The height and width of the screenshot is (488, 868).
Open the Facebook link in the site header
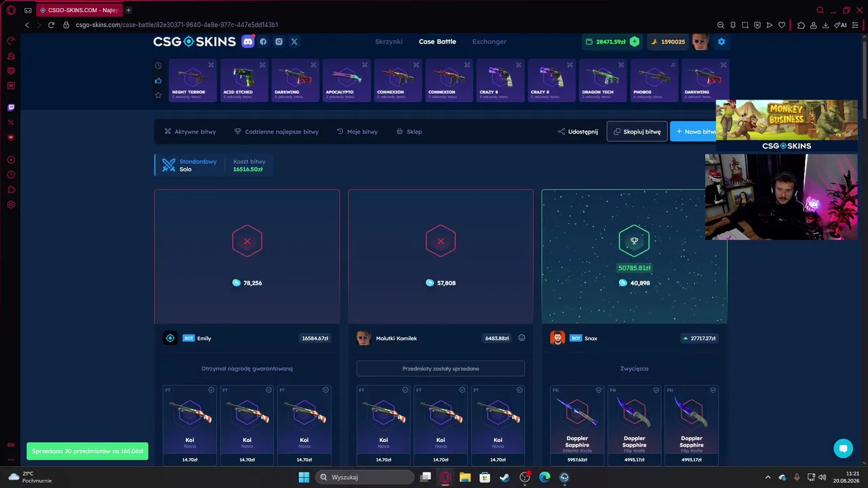pos(263,41)
